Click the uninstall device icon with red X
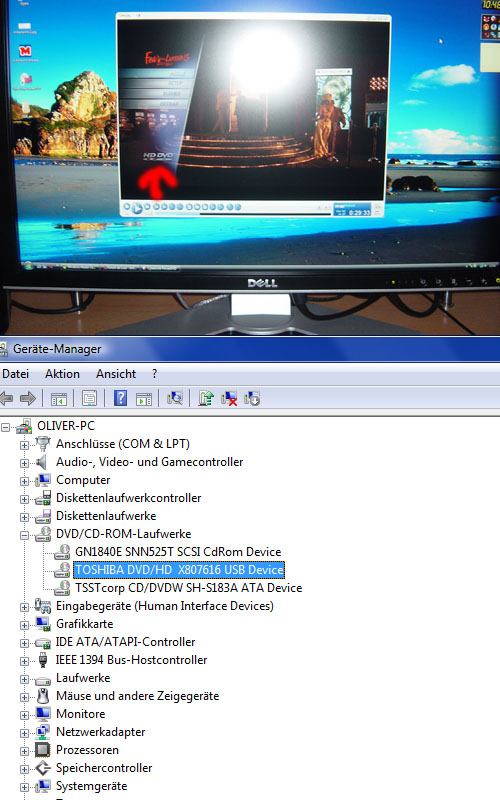The height and width of the screenshot is (800, 500). 229,398
